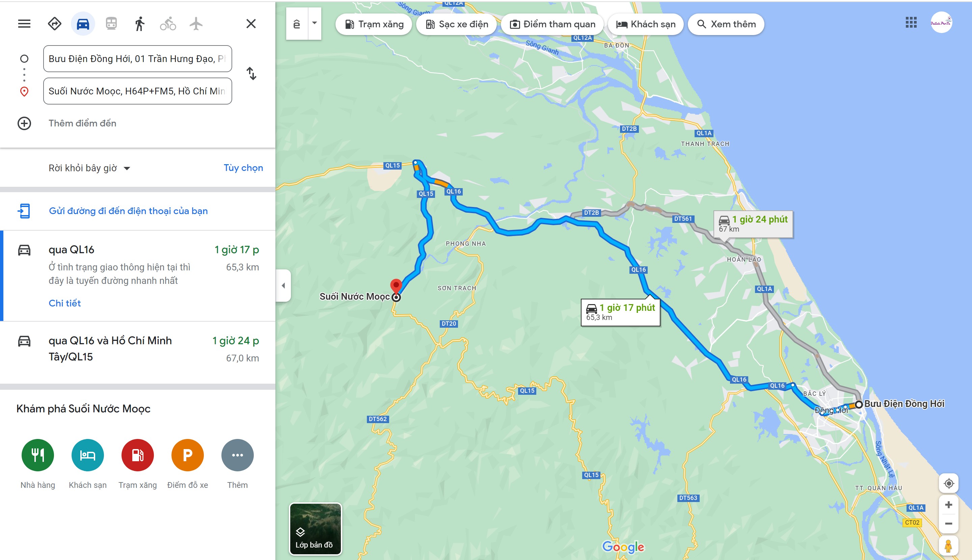Open Google apps grid
Screen dimensions: 972x560
pyautogui.click(x=911, y=23)
